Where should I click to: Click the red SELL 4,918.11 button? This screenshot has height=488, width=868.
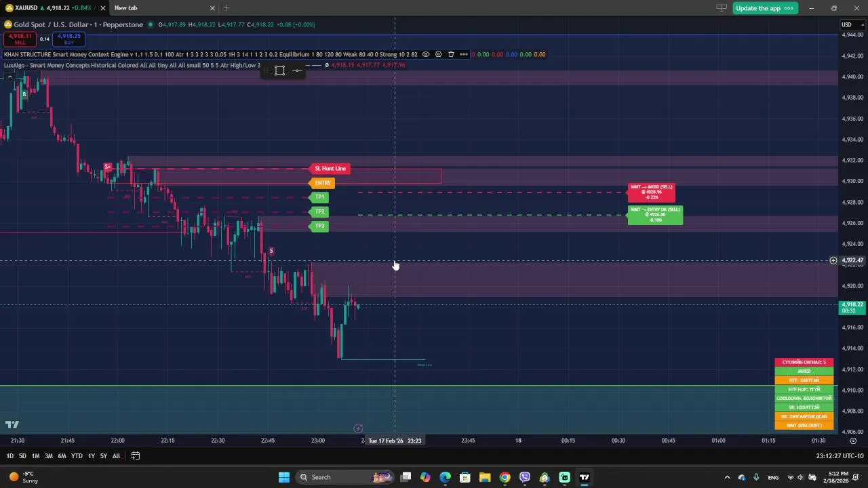coord(20,39)
